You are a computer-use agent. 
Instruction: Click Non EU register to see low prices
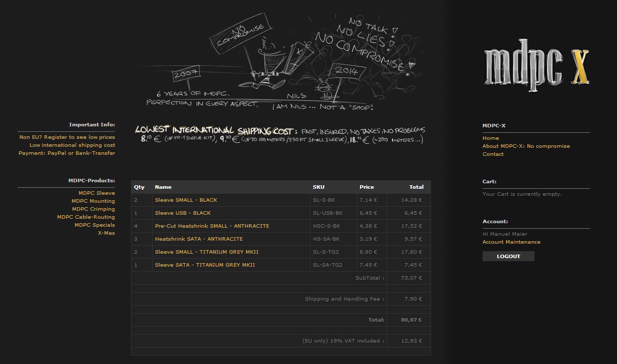tap(67, 137)
